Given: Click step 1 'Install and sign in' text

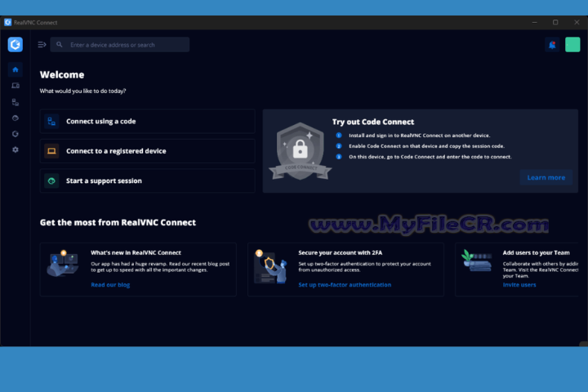Looking at the screenshot, I should [x=419, y=136].
